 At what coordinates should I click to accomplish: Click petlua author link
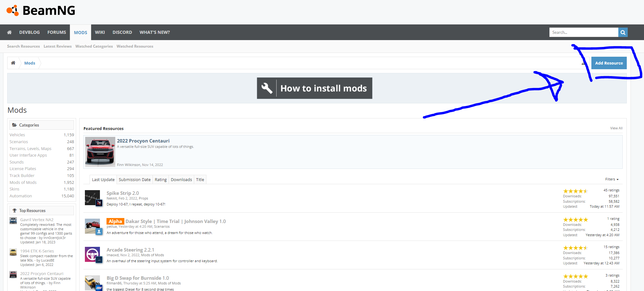pos(112,226)
